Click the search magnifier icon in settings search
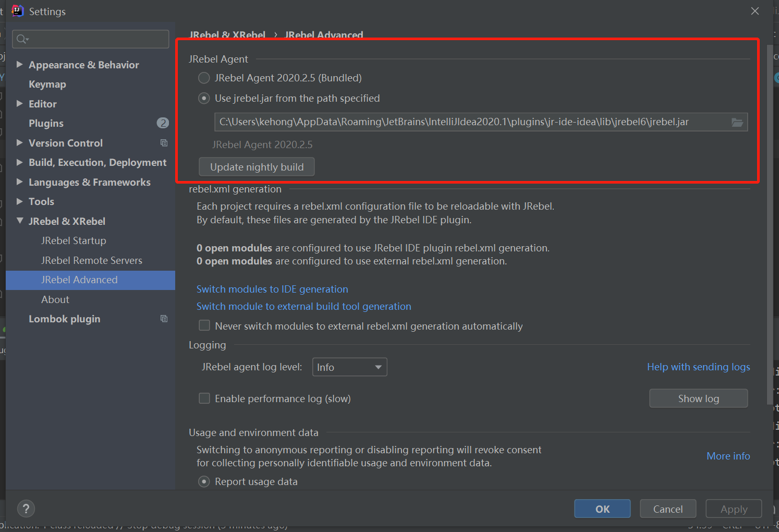 click(22, 39)
